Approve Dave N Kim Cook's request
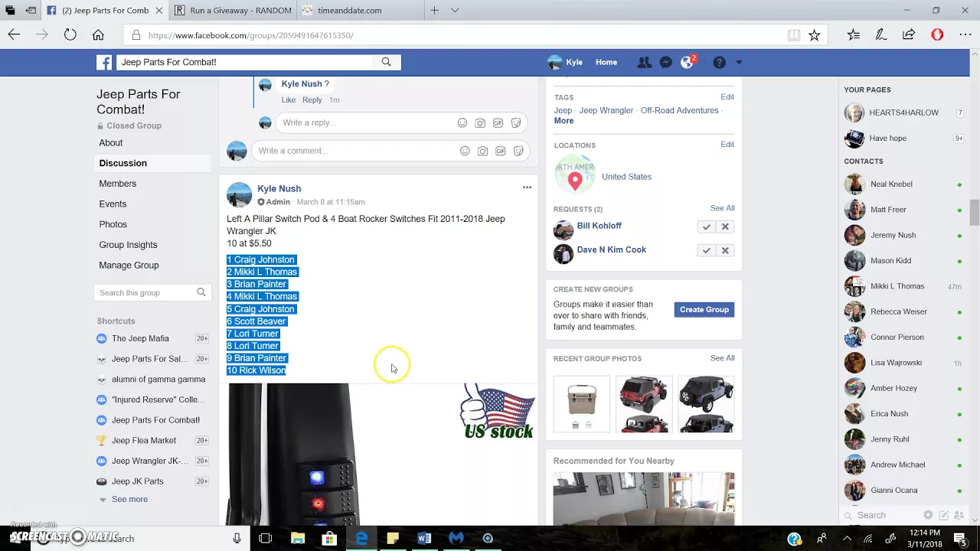The width and height of the screenshot is (980, 551). [x=707, y=250]
